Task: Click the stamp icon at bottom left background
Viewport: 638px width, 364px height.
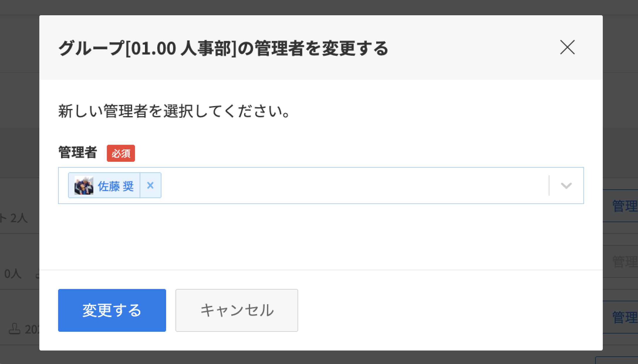Action: pyautogui.click(x=14, y=329)
